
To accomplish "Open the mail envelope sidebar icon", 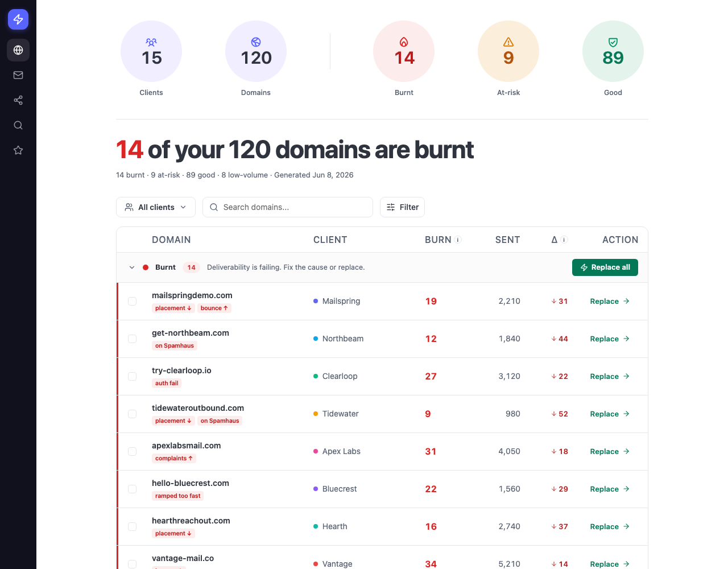I will [x=18, y=75].
